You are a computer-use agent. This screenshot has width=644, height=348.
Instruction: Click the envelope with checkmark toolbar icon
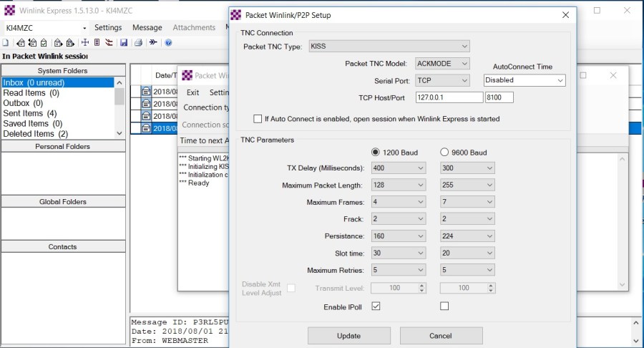44,43
